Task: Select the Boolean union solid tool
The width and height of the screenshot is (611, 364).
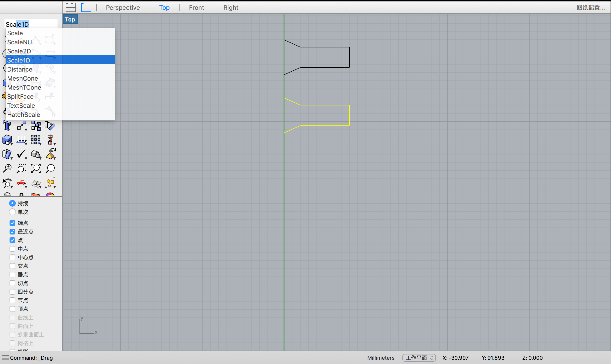Action: click(x=7, y=140)
